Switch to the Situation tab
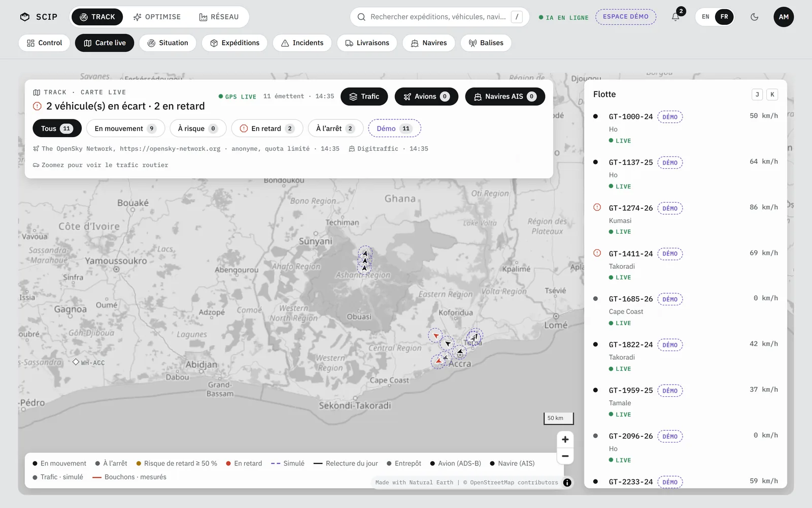Image resolution: width=812 pixels, height=508 pixels. click(167, 43)
